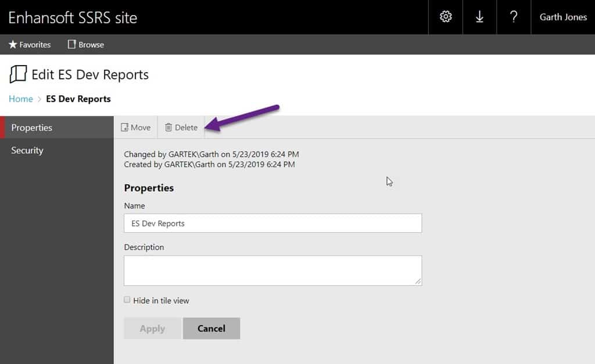Click the Browse folder icon
This screenshot has height=364, width=595.
71,44
